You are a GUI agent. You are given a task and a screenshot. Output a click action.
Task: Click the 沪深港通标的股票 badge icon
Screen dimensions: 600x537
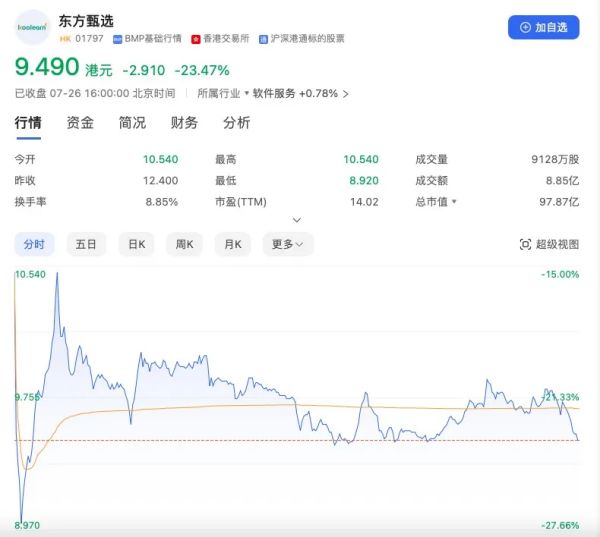pos(263,39)
